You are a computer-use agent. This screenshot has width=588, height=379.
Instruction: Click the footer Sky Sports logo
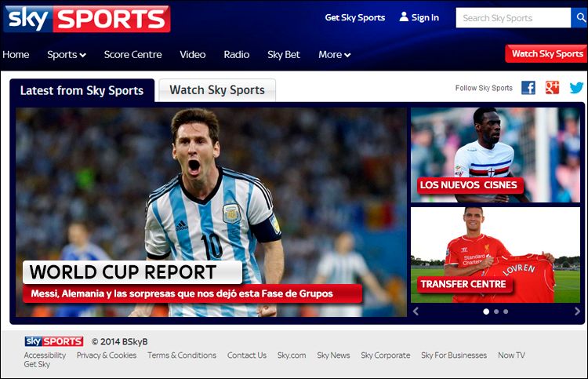54,341
